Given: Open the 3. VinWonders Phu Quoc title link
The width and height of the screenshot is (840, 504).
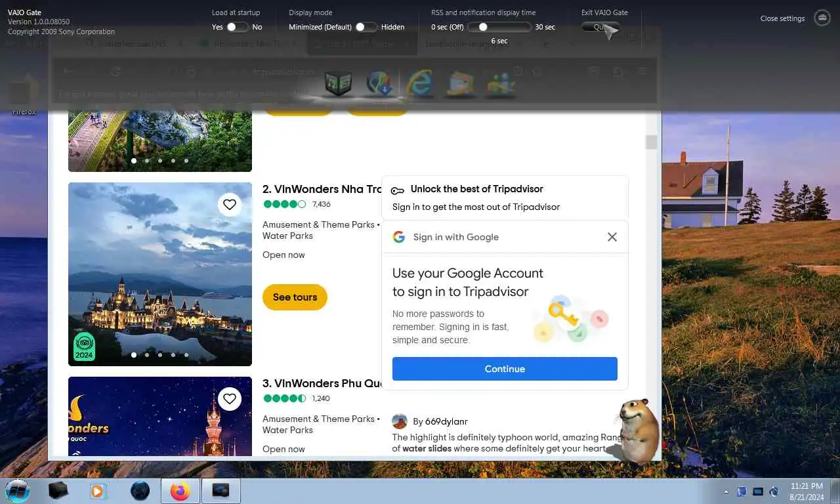Looking at the screenshot, I should coord(322,383).
